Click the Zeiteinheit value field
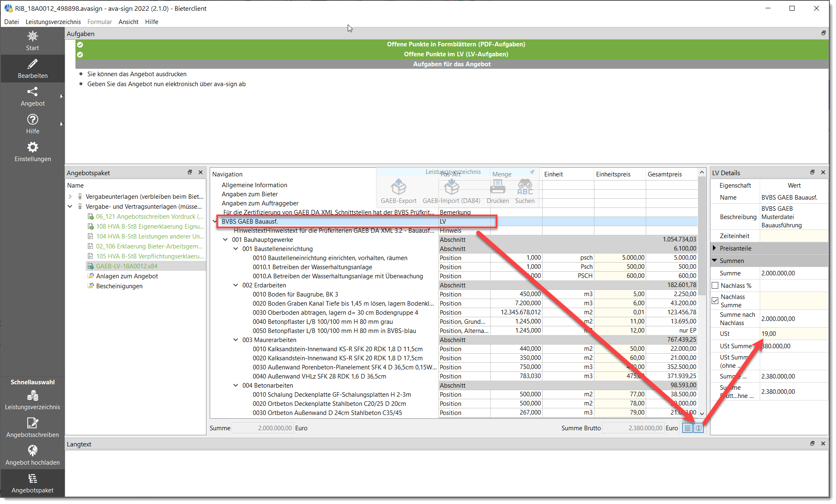 point(794,236)
